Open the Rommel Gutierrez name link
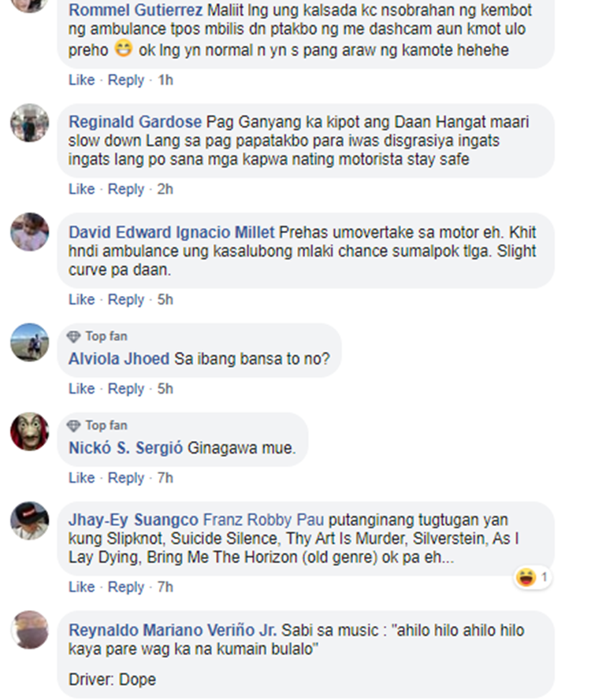Image resolution: width=591 pixels, height=700 pixels. pos(136,9)
